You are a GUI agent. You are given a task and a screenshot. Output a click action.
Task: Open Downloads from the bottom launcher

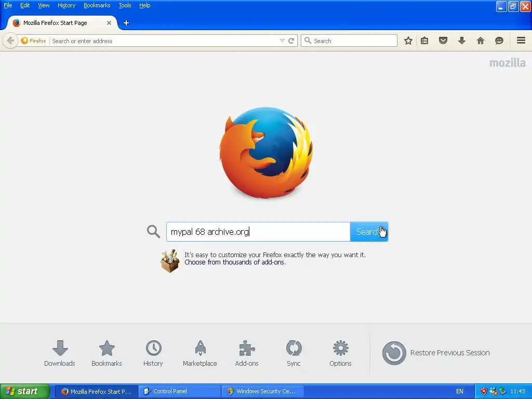[60, 353]
